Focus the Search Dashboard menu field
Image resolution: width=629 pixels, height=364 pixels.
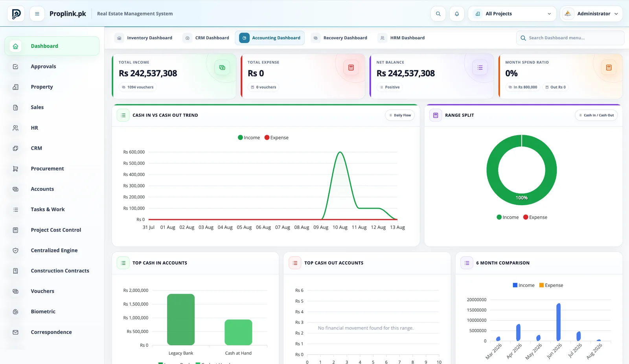[570, 38]
